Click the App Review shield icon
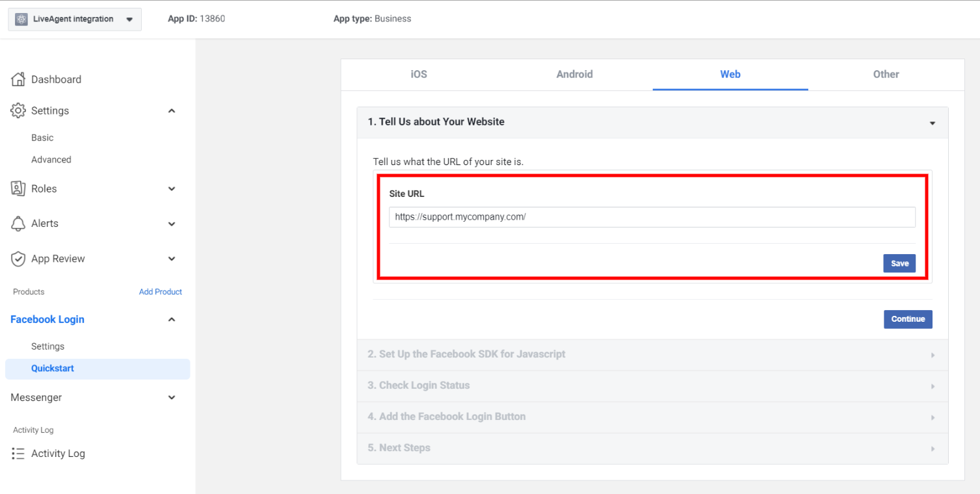The width and height of the screenshot is (980, 494). pyautogui.click(x=19, y=258)
